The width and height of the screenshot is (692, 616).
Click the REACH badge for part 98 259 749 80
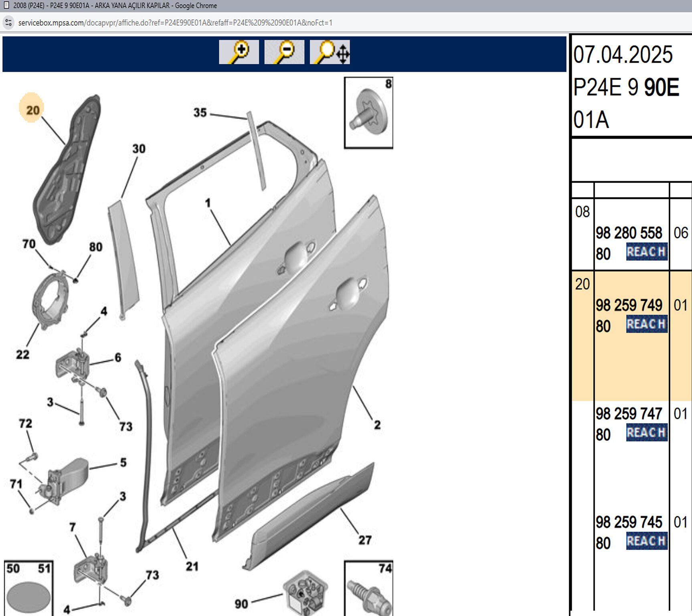point(646,324)
